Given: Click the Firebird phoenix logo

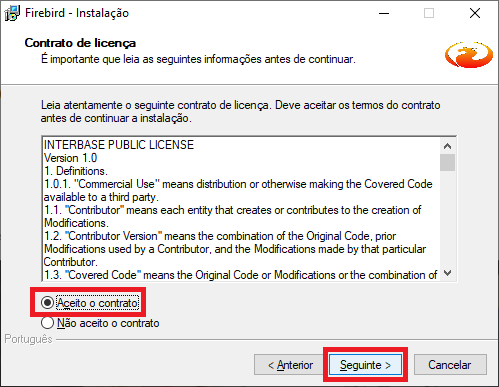Looking at the screenshot, I should pyautogui.click(x=469, y=55).
